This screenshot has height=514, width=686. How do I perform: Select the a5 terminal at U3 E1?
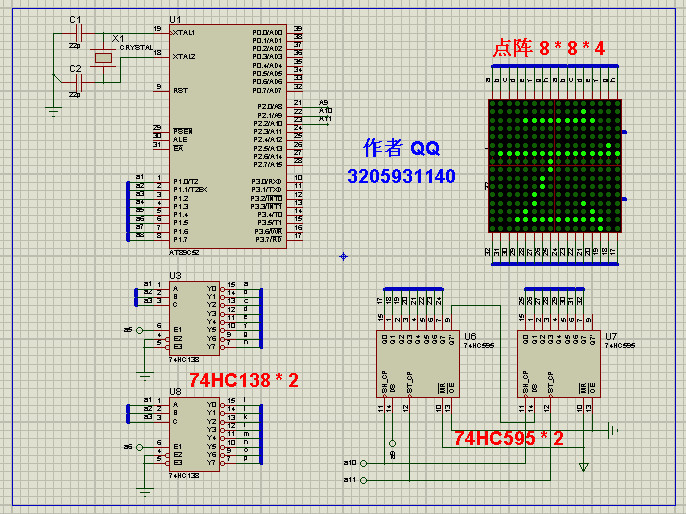[140, 330]
